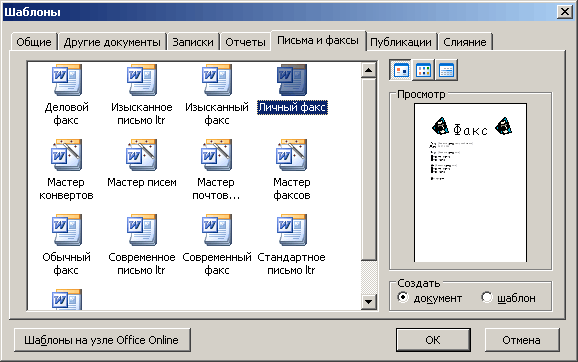Open the Публикации tab
578x362 pixels.
point(401,42)
